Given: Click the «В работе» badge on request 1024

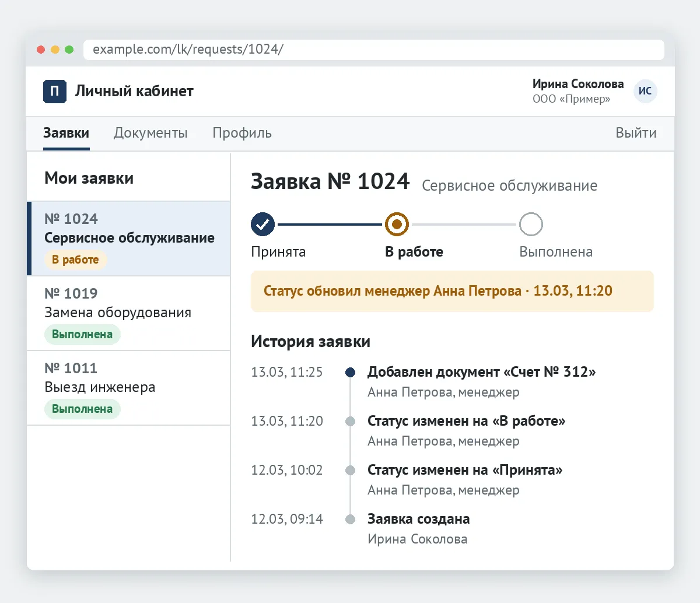Looking at the screenshot, I should 75,260.
